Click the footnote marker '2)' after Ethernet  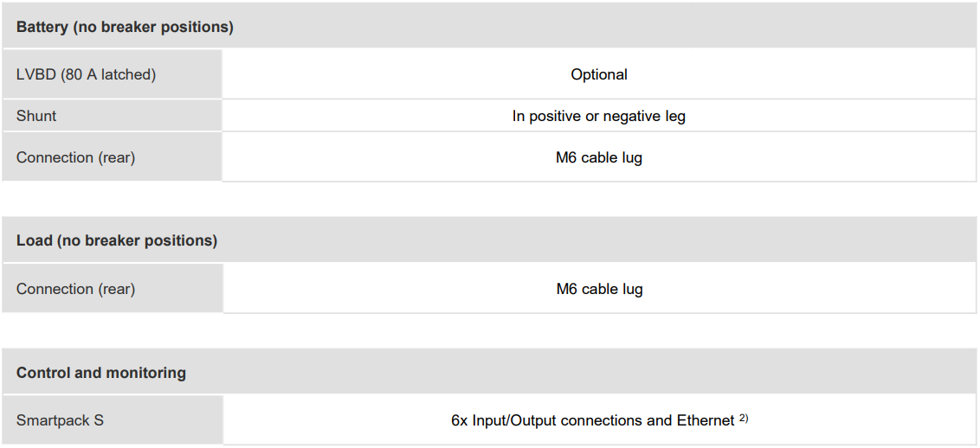tap(744, 419)
